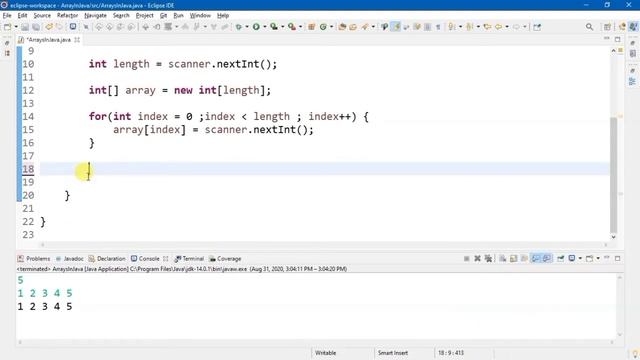Click the Save All toolbar icon
The width and height of the screenshot is (640, 360).
click(x=36, y=27)
